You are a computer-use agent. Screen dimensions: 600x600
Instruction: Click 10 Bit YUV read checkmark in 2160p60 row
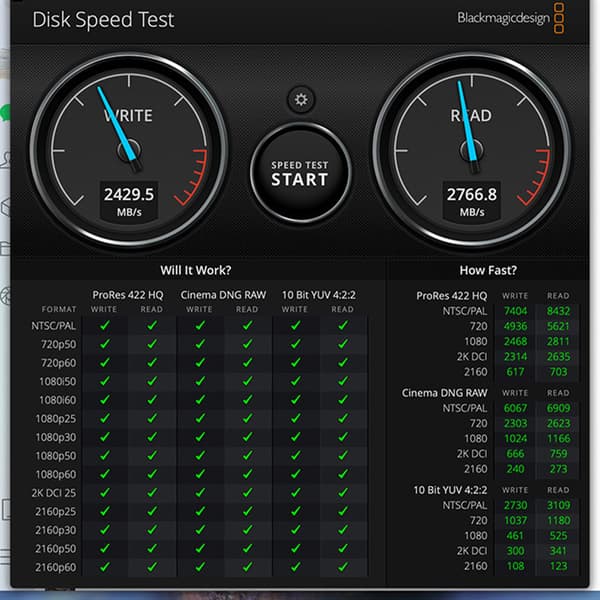click(343, 566)
